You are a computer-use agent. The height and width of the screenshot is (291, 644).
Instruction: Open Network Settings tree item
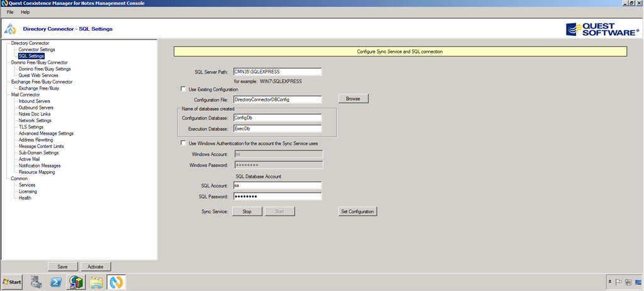click(35, 120)
